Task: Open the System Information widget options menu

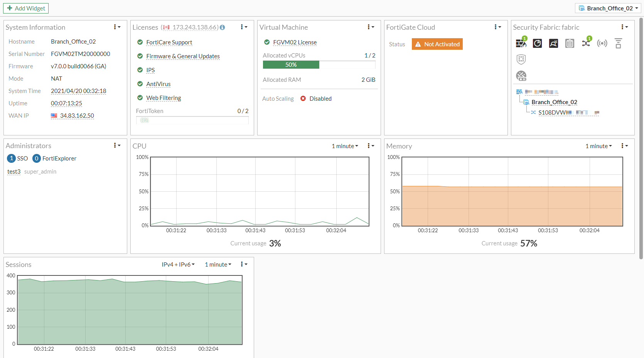Action: 117,27
